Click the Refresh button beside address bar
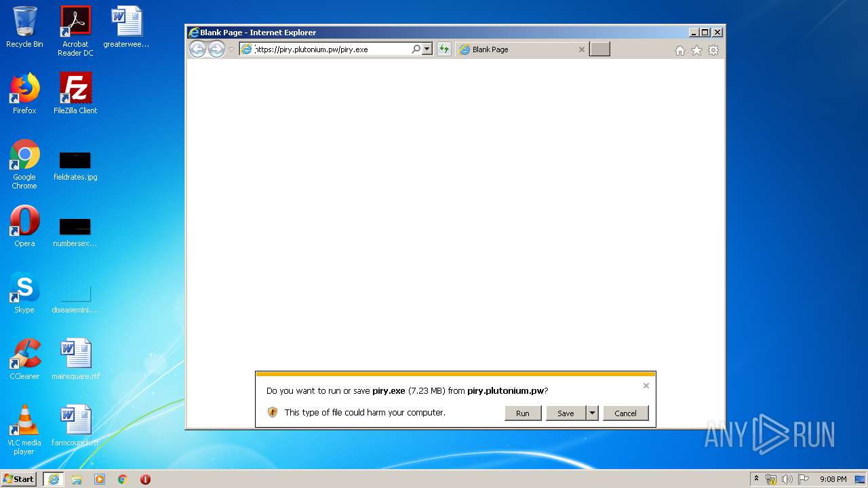This screenshot has width=868, height=488. click(x=444, y=49)
